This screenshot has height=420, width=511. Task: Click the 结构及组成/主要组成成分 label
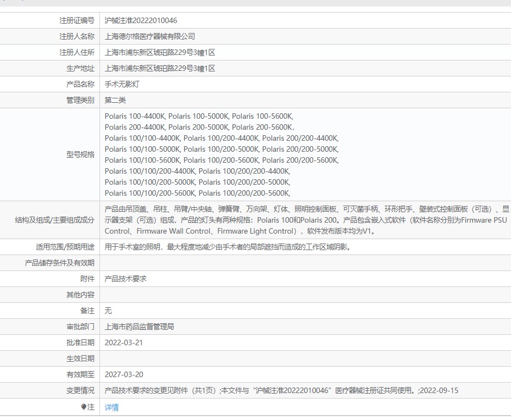click(55, 220)
